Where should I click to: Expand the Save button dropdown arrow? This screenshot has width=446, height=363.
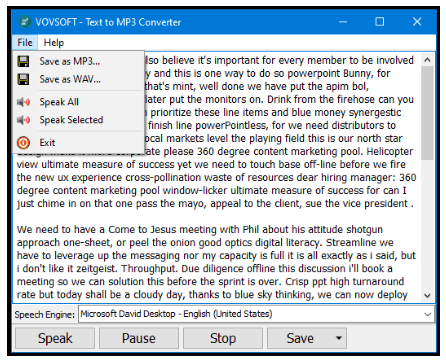click(339, 338)
